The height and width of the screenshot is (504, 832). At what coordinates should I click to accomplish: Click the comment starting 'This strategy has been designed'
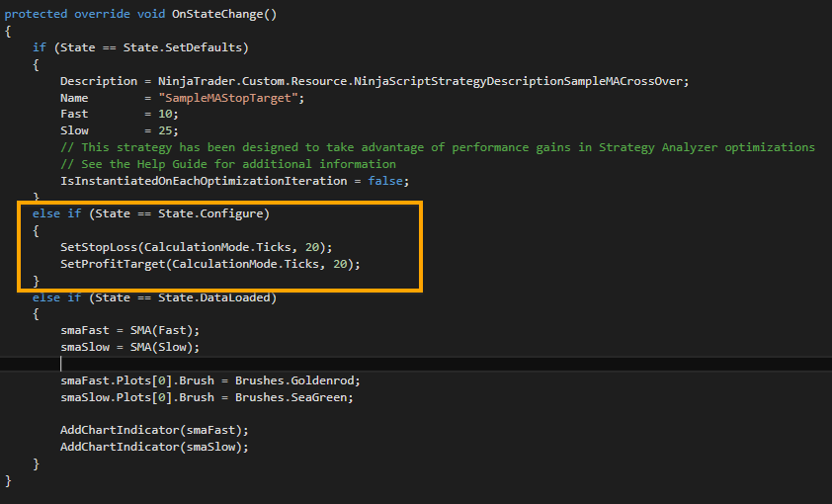(x=437, y=147)
